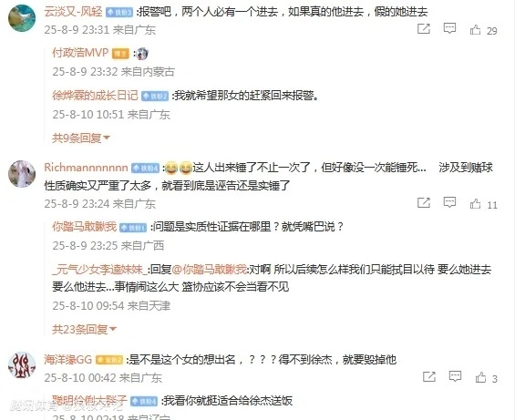Image resolution: width=515 pixels, height=420 pixels.
Task: View 海洋缘GG's avatar image
Action: (22, 365)
